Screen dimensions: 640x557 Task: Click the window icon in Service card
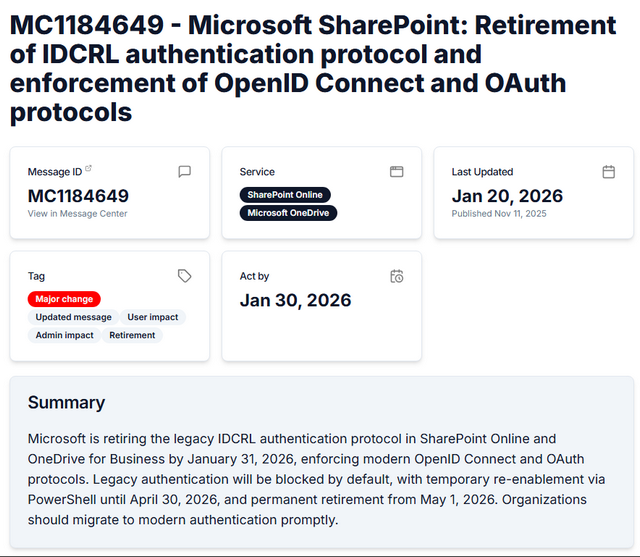click(x=396, y=171)
